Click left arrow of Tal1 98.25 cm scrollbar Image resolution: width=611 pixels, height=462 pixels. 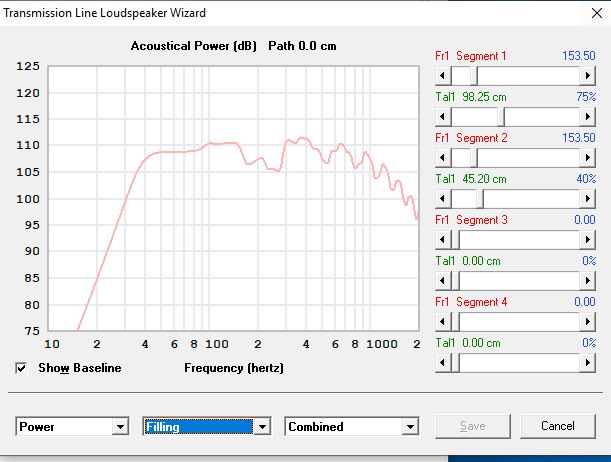coord(443,116)
